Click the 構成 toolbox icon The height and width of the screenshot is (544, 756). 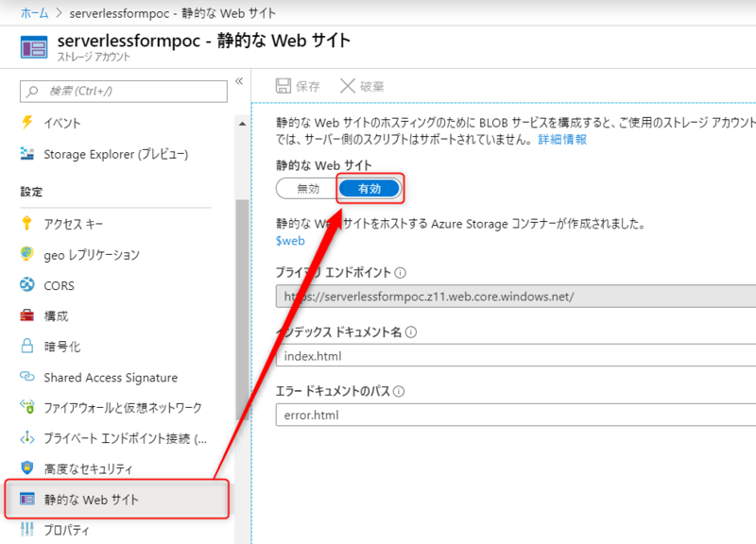pyautogui.click(x=27, y=315)
